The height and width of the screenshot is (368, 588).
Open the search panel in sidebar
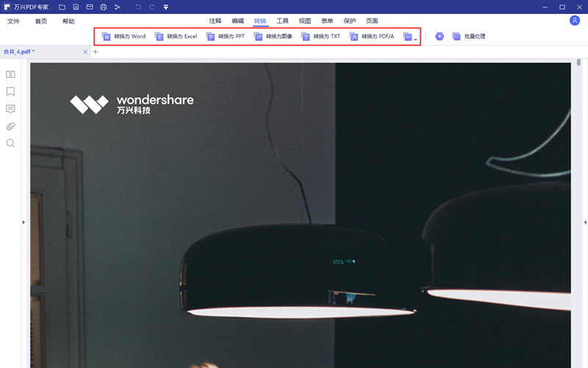(10, 143)
